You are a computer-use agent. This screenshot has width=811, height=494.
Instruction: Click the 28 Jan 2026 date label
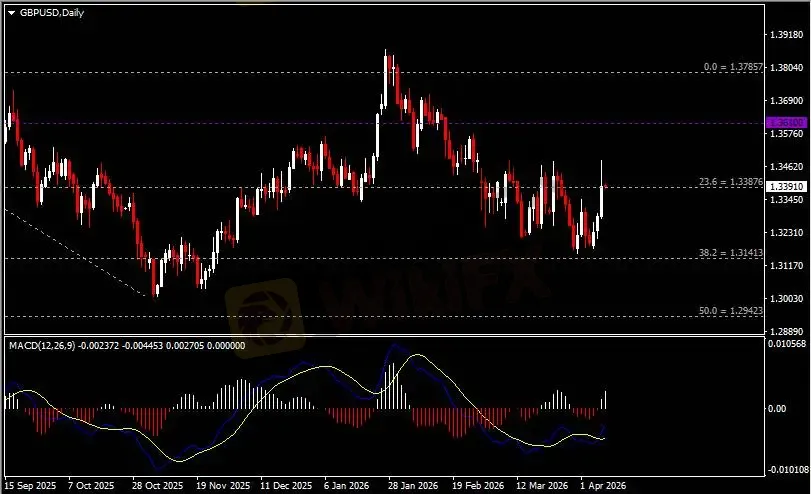413,486
